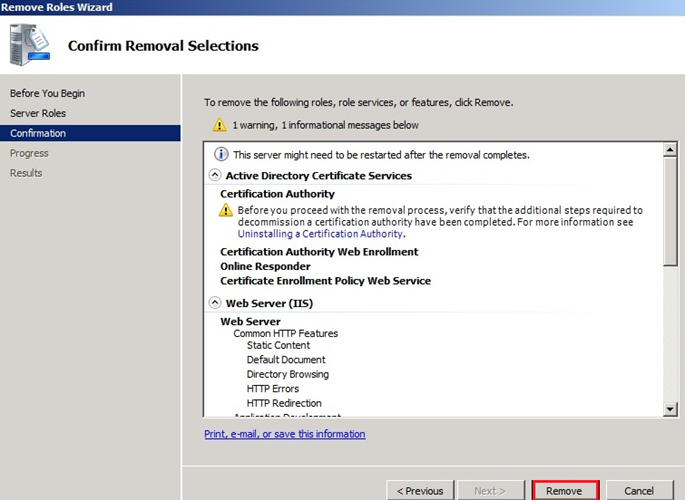This screenshot has width=685, height=500.
Task: Click the vertical scrollbar thumb
Action: tap(670, 211)
